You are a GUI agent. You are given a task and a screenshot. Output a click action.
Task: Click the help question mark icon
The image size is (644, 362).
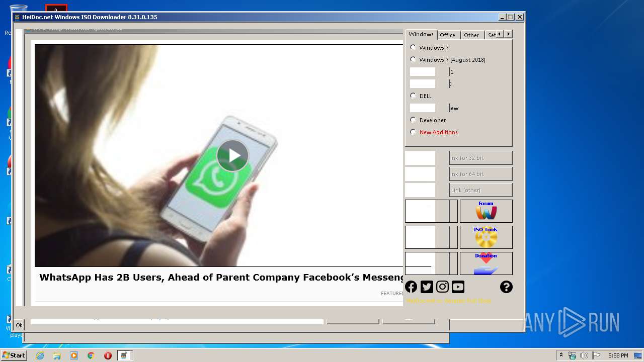[506, 287]
